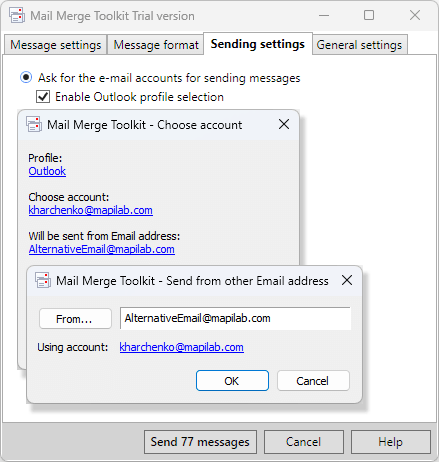Click into the AlternativeEmail@mapilab.com input field
This screenshot has height=462, width=439.
[x=235, y=318]
